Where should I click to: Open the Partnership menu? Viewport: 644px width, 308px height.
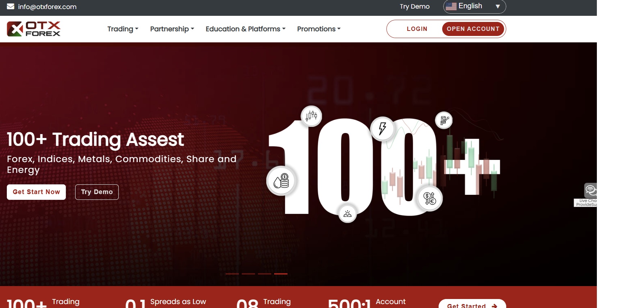pos(172,29)
